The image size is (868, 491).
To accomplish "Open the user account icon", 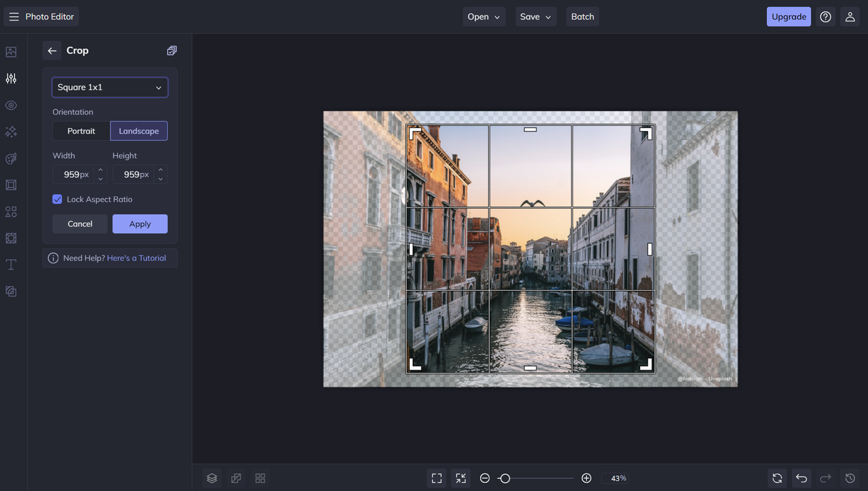I will (x=850, y=17).
